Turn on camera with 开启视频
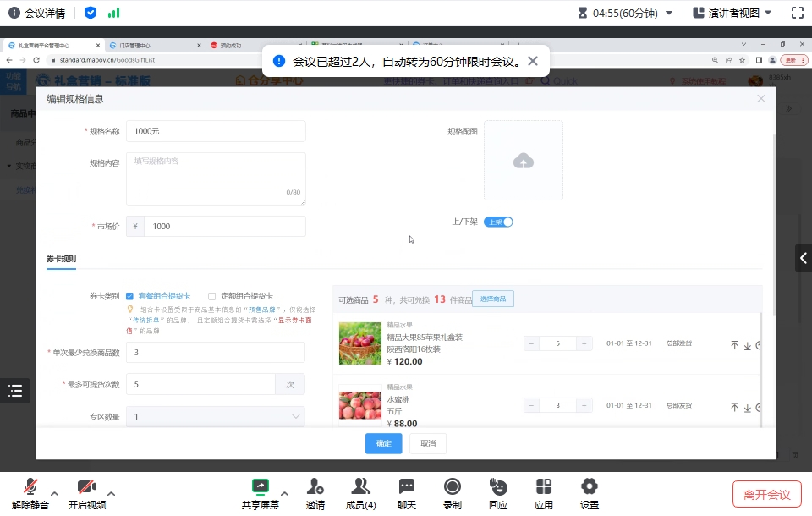 tap(86, 487)
